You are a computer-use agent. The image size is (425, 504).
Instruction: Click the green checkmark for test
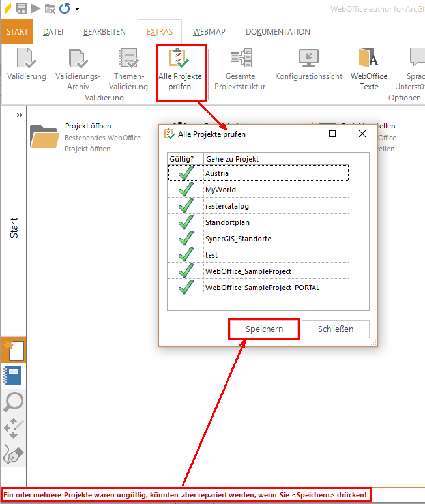coord(186,254)
